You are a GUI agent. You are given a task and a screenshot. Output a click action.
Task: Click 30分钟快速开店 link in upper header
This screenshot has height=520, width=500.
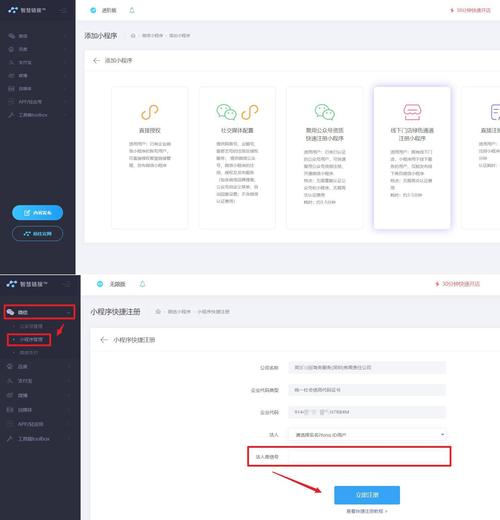point(473,10)
